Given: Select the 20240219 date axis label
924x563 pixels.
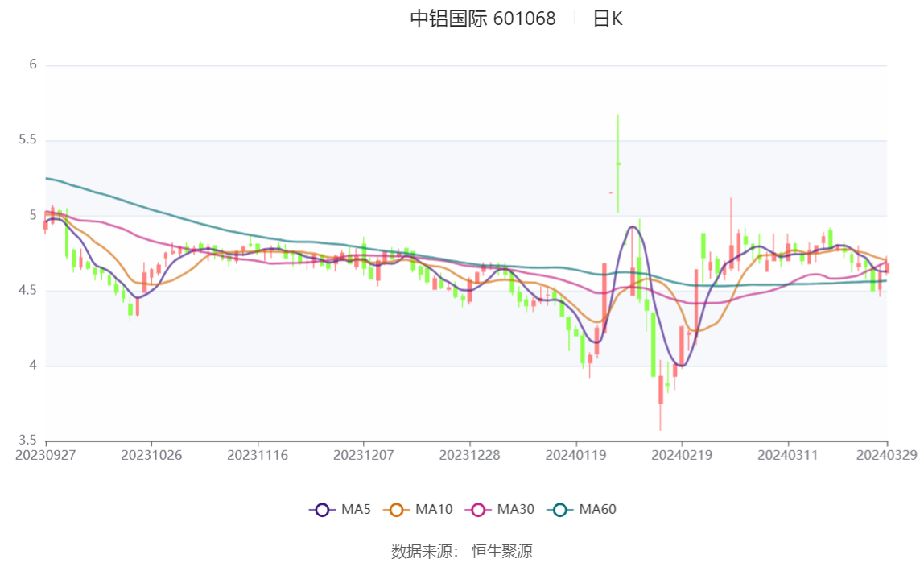Looking at the screenshot, I should click(682, 455).
